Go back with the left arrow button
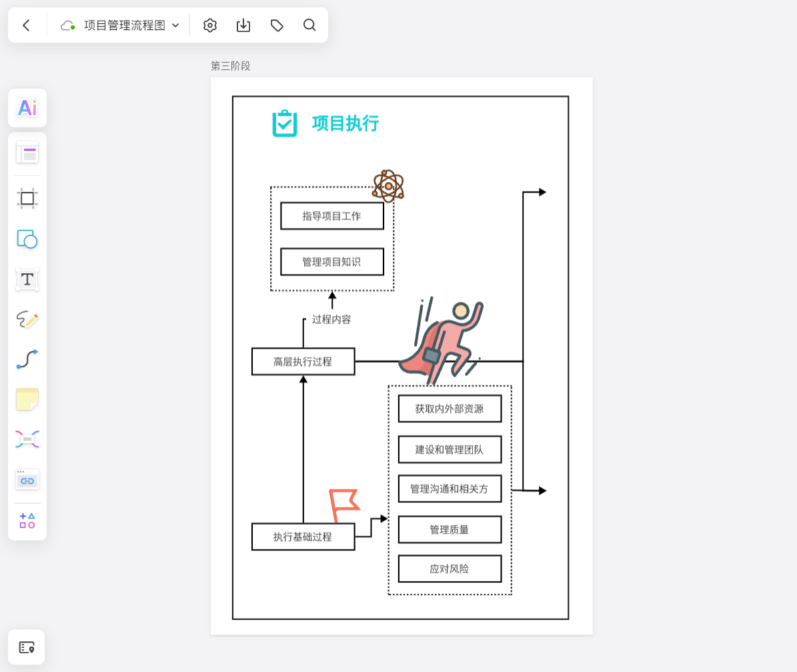Image resolution: width=797 pixels, height=672 pixels. pos(27,25)
